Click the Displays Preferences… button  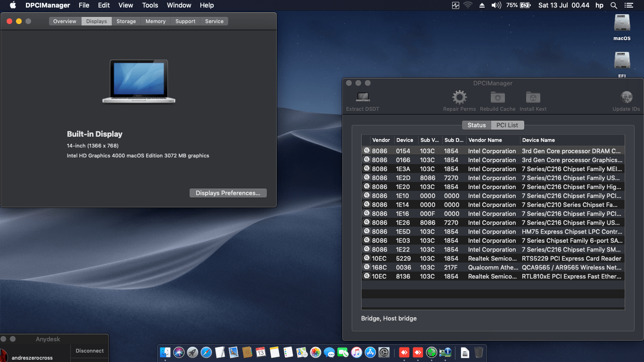pyautogui.click(x=228, y=193)
